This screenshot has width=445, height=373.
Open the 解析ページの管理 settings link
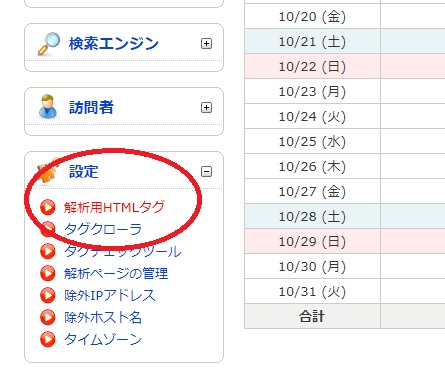click(116, 273)
